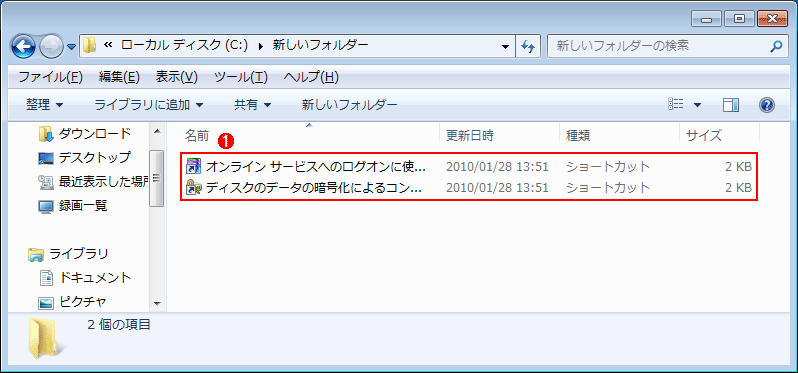Click the ドキュメント library icon
Screen dimensions: 798x373
click(46, 278)
